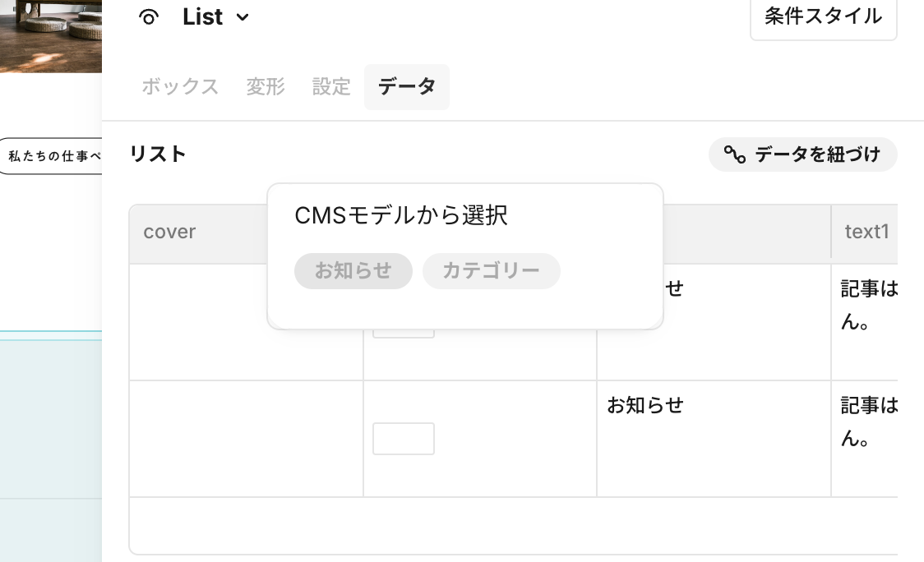
Task: Switch to the ボックス tab
Action: (180, 86)
